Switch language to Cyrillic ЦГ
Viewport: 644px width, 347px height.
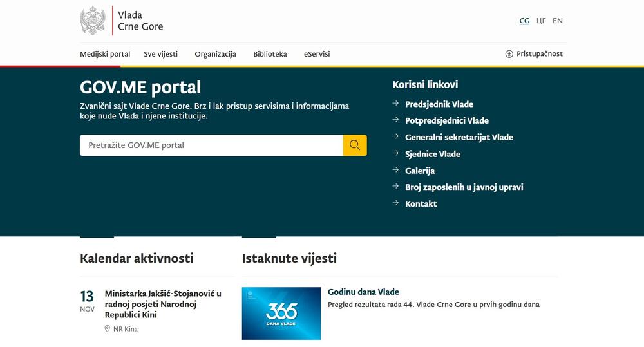pos(541,21)
